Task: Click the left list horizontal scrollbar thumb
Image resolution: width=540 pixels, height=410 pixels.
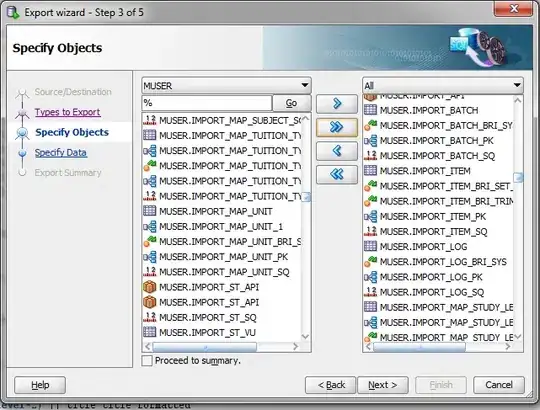Action: (x=205, y=347)
